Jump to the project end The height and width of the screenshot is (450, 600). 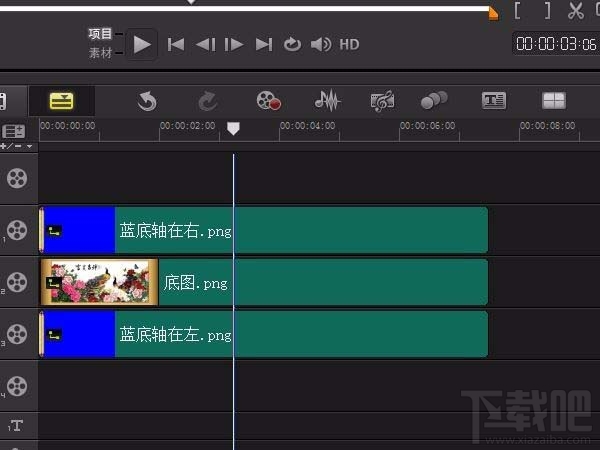(264, 45)
